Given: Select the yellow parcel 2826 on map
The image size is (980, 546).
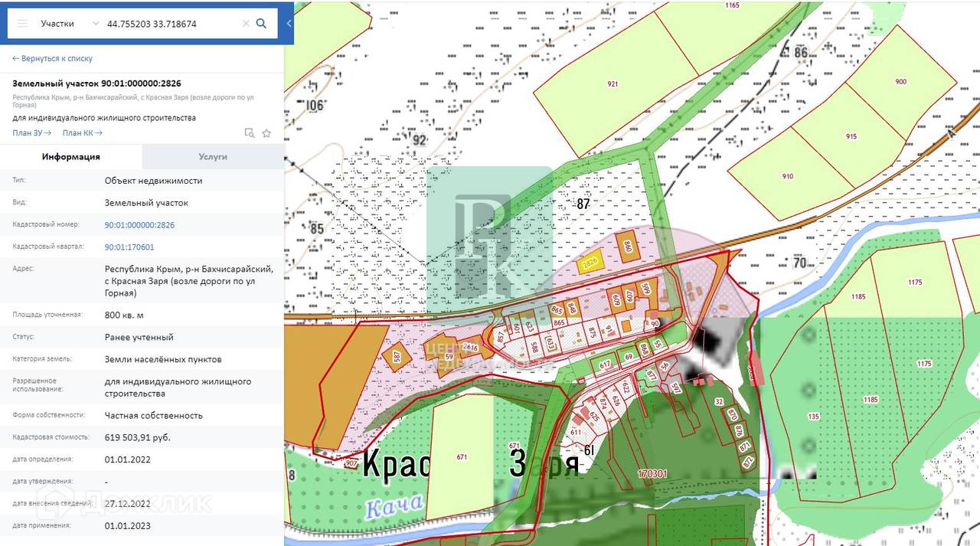Looking at the screenshot, I should tap(590, 263).
